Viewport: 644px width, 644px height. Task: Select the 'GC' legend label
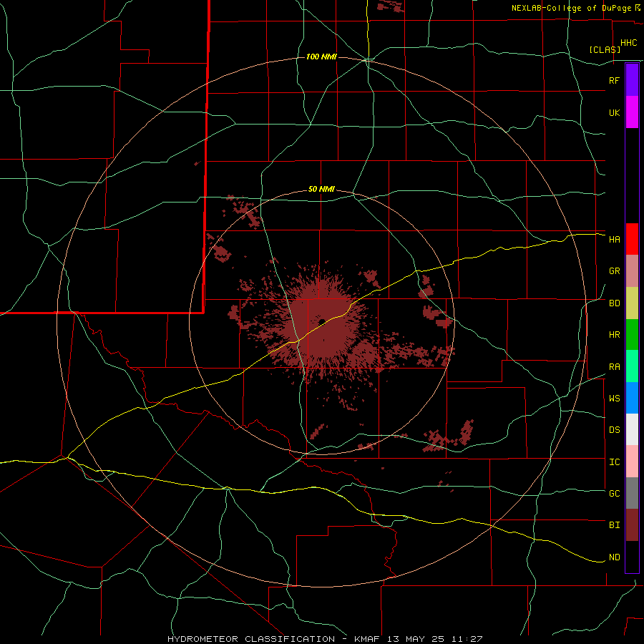click(614, 494)
